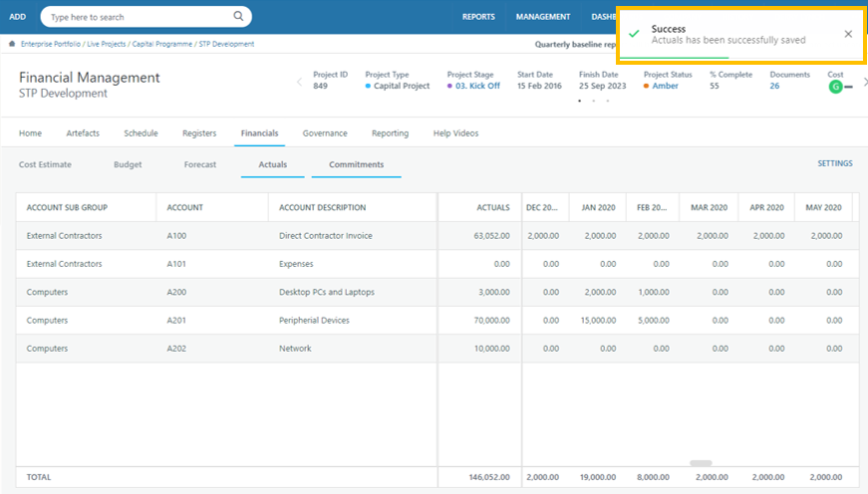
Task: Open the Enterprise Portfolio breadcrumb link
Action: pos(51,44)
